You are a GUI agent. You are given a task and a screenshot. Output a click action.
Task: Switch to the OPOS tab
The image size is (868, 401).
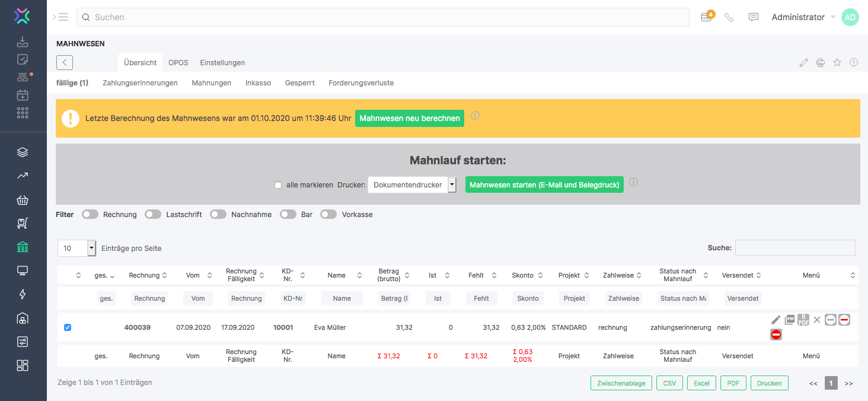pos(178,62)
